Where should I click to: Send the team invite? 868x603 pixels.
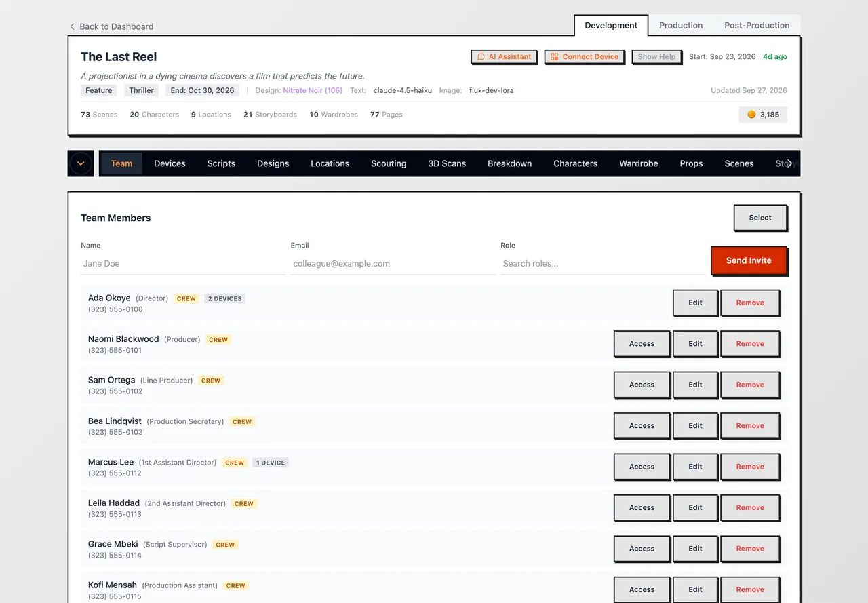pos(749,260)
